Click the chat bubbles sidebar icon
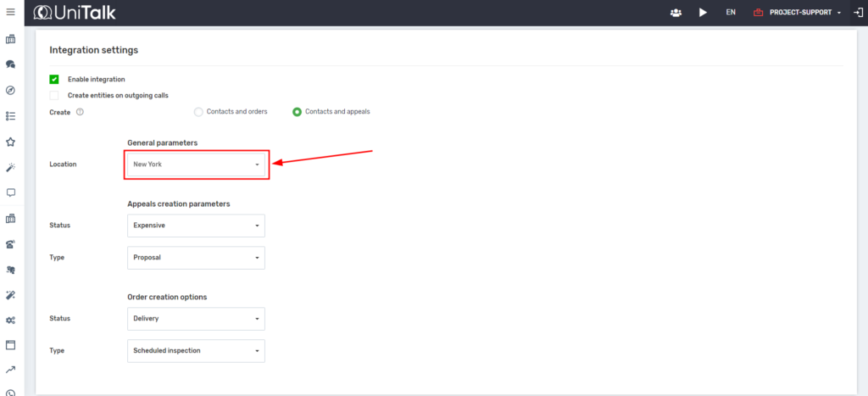 [x=11, y=64]
